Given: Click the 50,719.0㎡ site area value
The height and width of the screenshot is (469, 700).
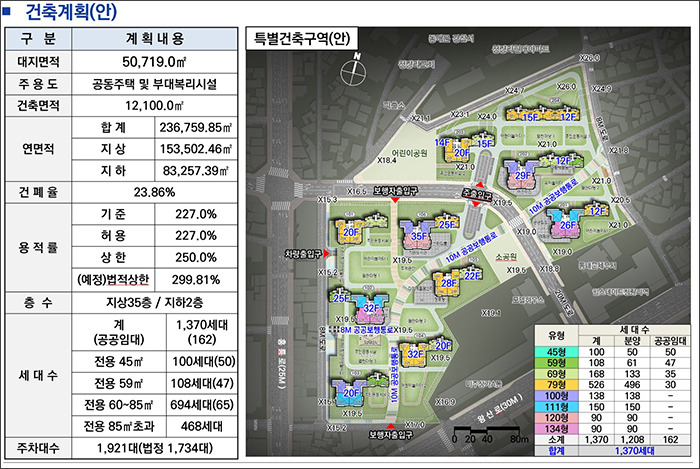Looking at the screenshot, I should 154,62.
